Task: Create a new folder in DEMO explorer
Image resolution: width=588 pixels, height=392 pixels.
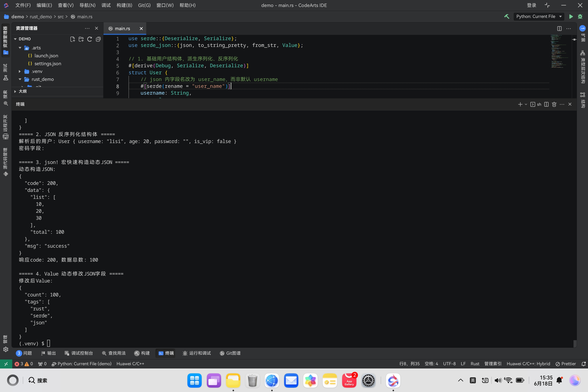Action: [x=81, y=39]
